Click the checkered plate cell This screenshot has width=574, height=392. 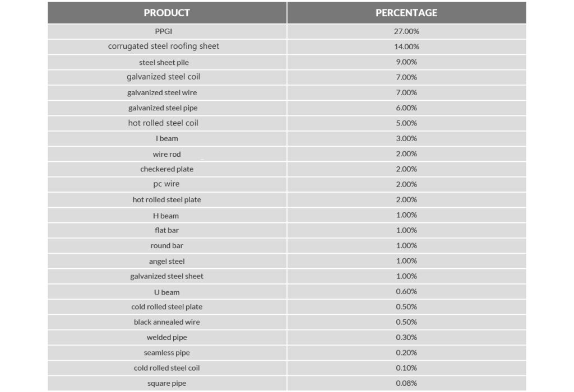coord(166,169)
